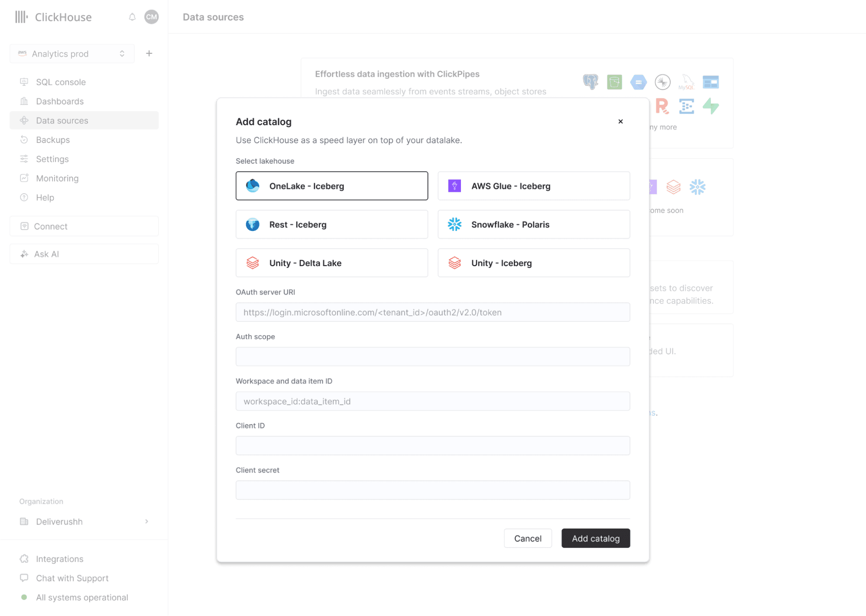Click the Supabase green bolt icon
Image resolution: width=866 pixels, height=616 pixels.
click(x=710, y=106)
